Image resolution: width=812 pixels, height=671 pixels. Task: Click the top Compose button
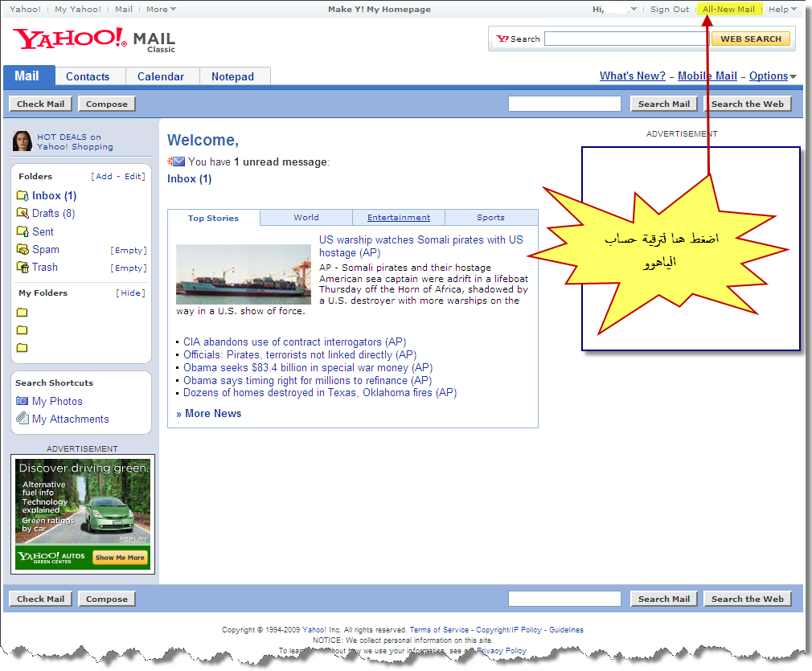[107, 104]
